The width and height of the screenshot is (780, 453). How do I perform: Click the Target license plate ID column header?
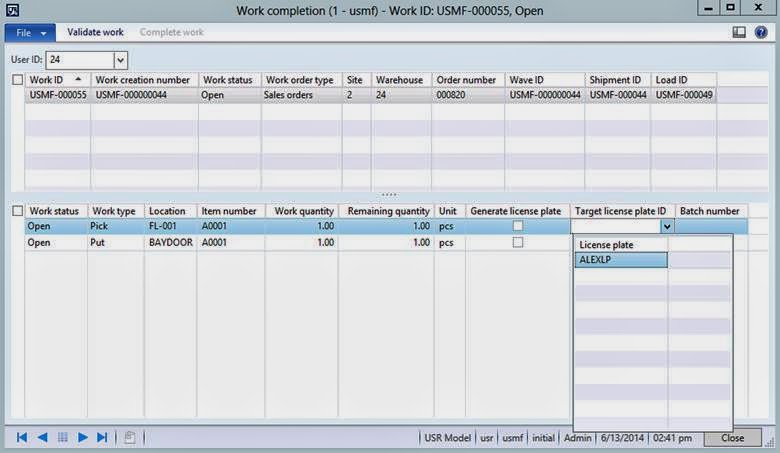coord(622,211)
